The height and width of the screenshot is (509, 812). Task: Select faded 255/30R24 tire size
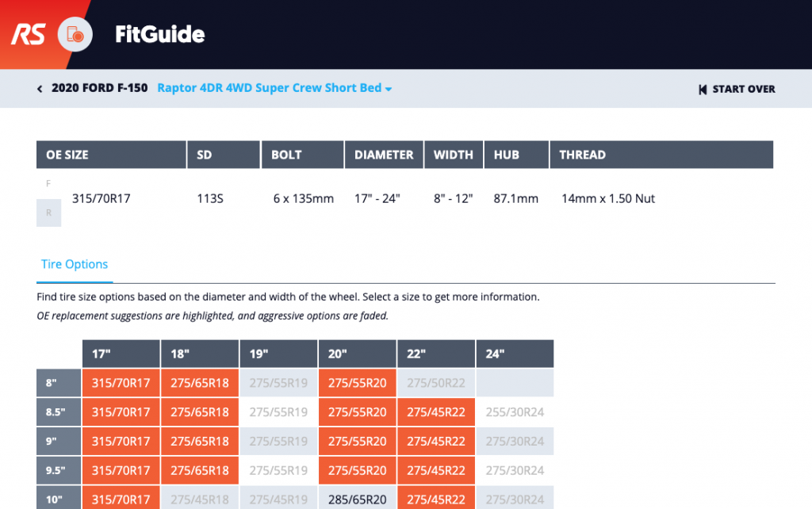click(x=515, y=411)
